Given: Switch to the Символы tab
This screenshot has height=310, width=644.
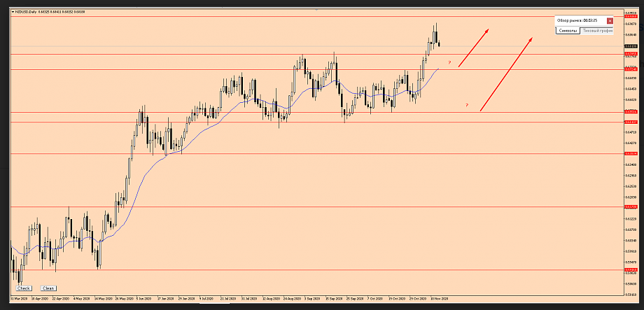Looking at the screenshot, I should pos(568,31).
